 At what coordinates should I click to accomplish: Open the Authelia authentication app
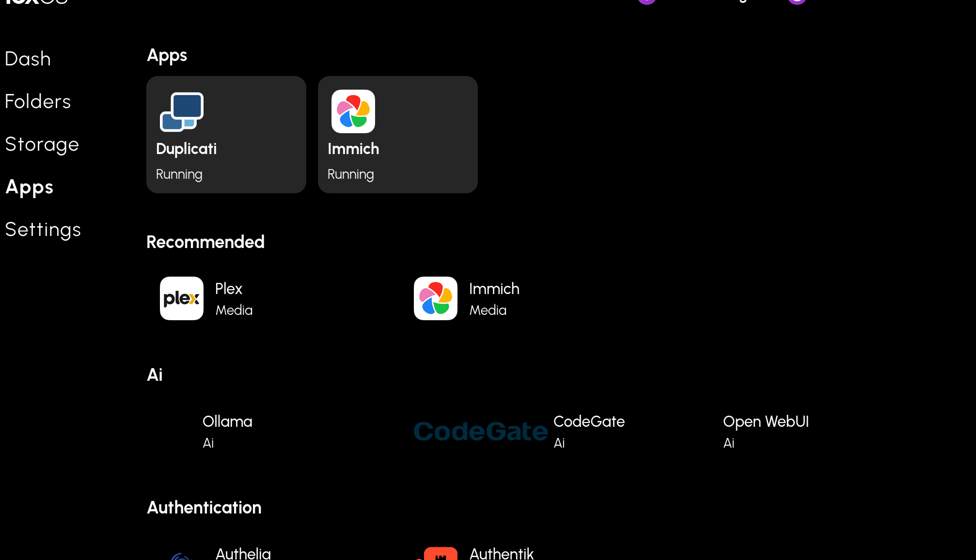tap(243, 553)
